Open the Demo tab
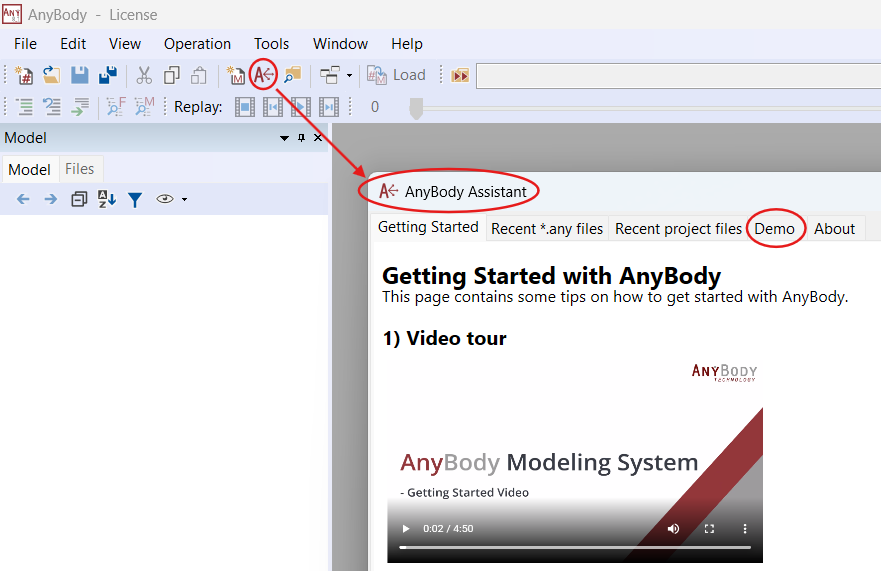Screen dimensions: 881x571 coord(774,229)
